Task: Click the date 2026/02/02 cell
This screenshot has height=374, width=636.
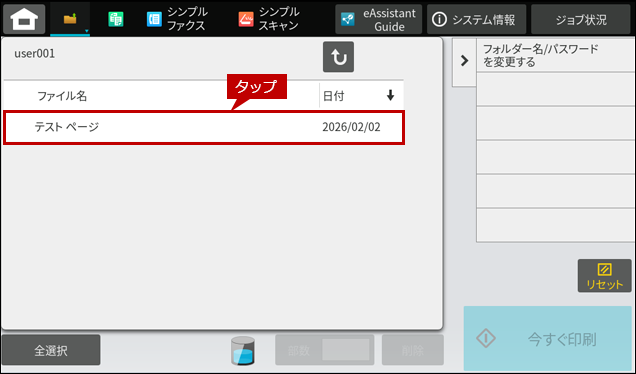Action: point(351,127)
